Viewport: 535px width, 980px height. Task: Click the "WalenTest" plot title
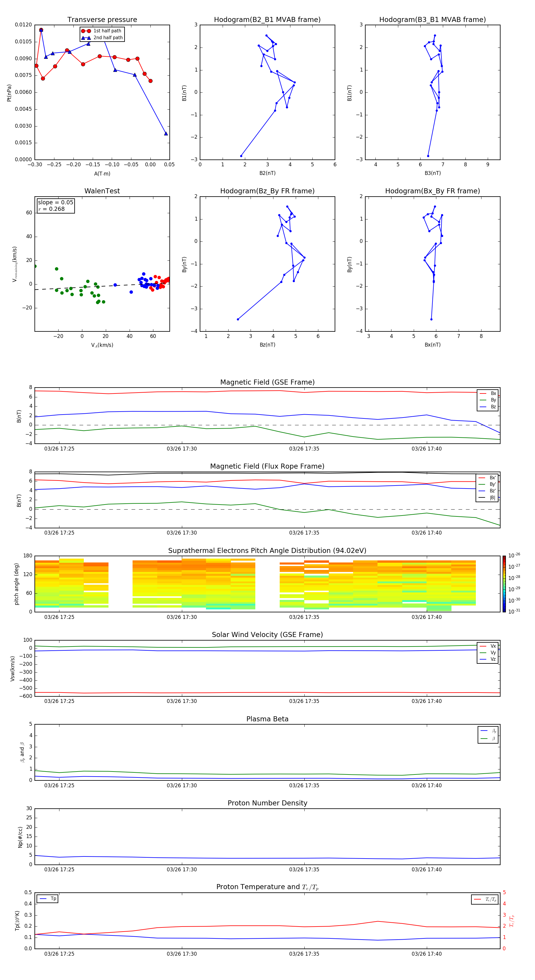pos(102,191)
